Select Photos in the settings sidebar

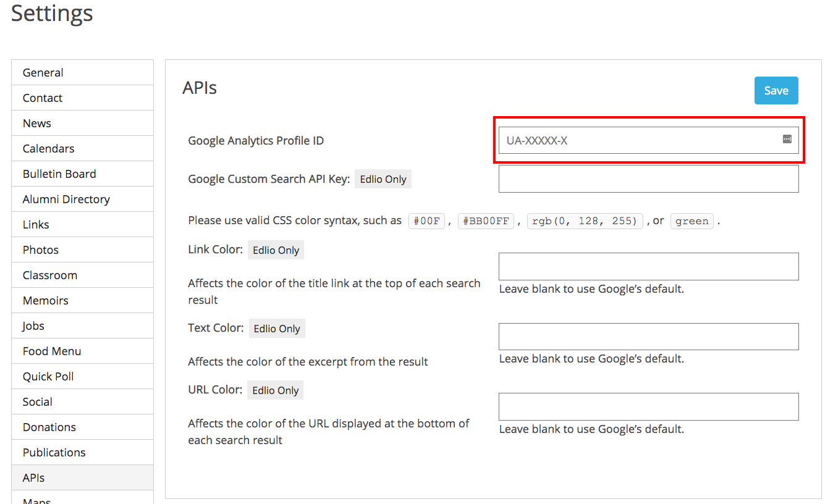82,250
